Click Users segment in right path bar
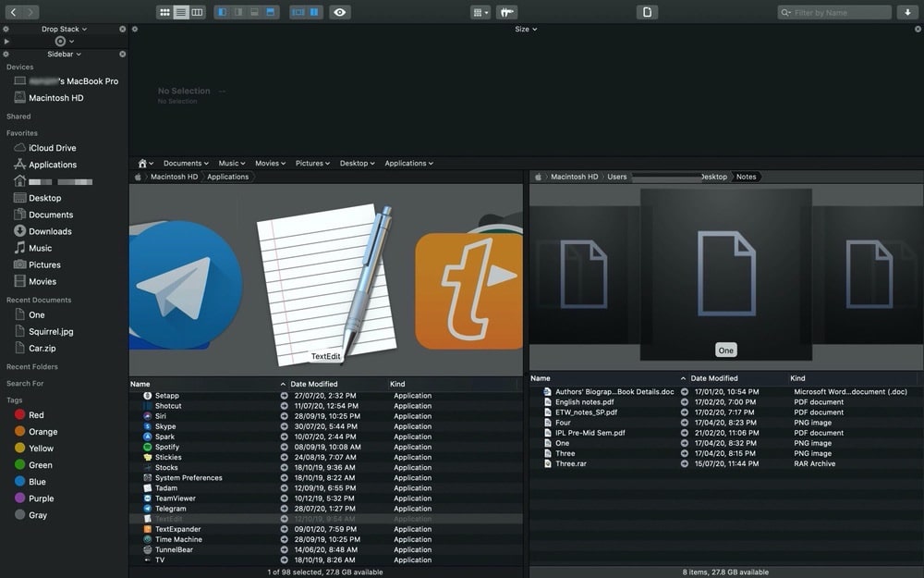924x578 pixels. pyautogui.click(x=617, y=177)
